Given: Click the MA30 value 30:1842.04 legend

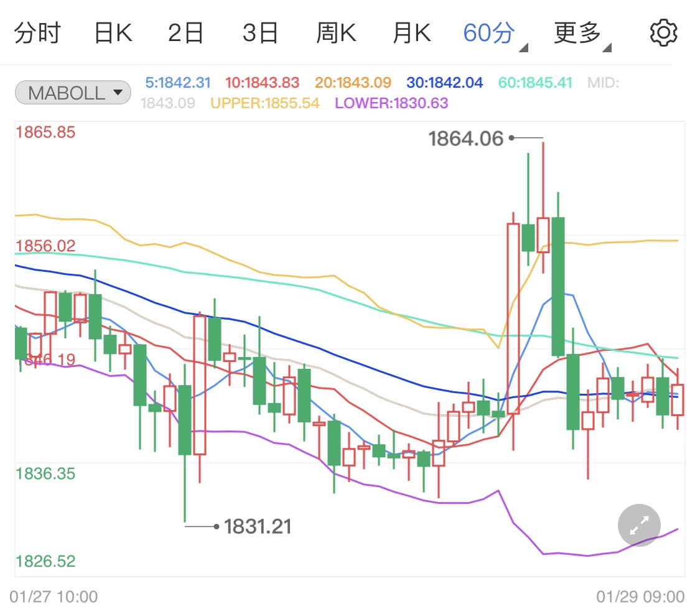Looking at the screenshot, I should click(x=444, y=82).
